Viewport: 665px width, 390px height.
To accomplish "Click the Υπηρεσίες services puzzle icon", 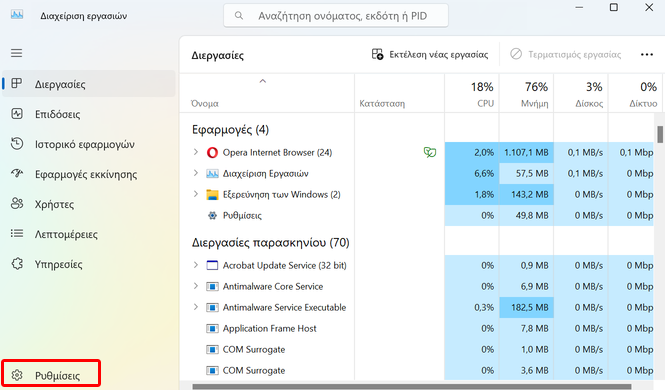I will click(x=17, y=264).
